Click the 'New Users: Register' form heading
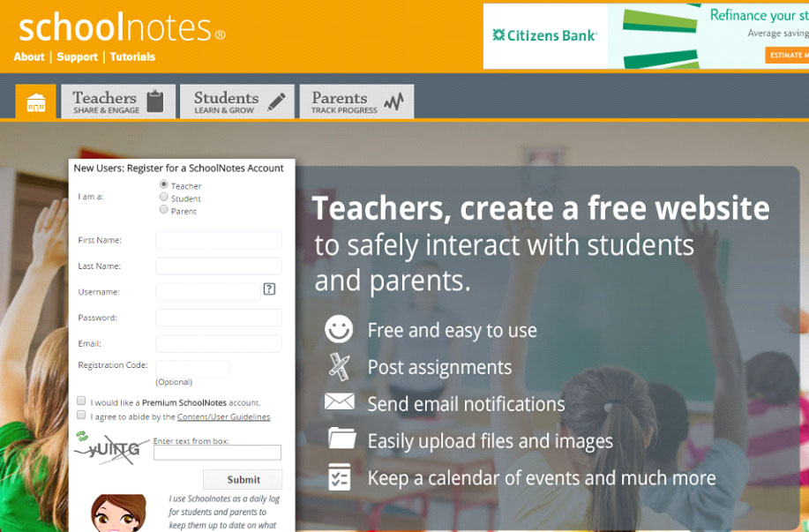This screenshot has width=809, height=532. [x=178, y=169]
